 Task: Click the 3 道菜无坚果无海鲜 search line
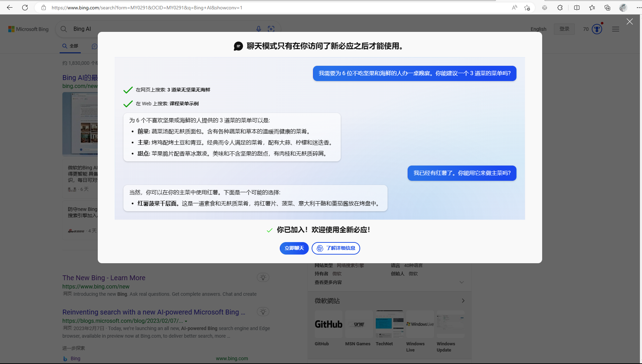pos(173,90)
